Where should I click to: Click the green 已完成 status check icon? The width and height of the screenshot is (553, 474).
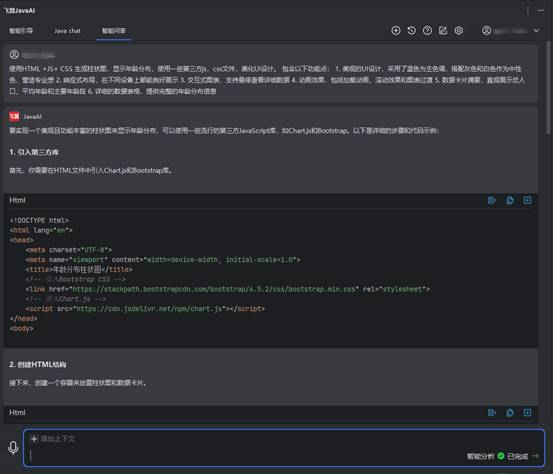tap(501, 456)
